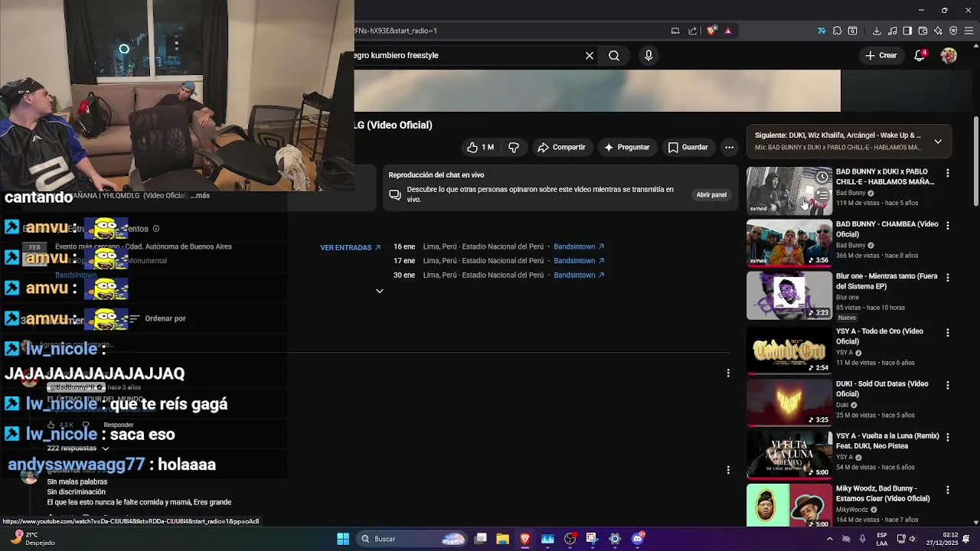The width and height of the screenshot is (980, 551).
Task: Open options for Estamos Clear video
Action: (x=947, y=490)
